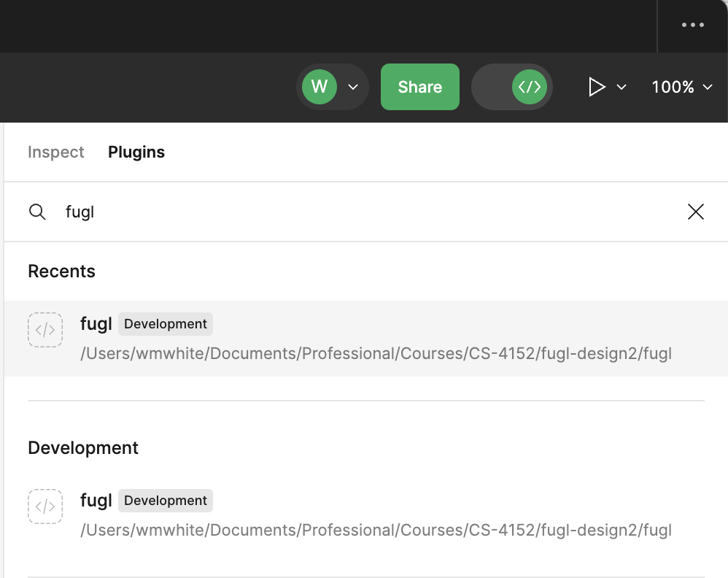Open the three-dot more options menu
Viewport: 728px width, 578px height.
point(692,25)
